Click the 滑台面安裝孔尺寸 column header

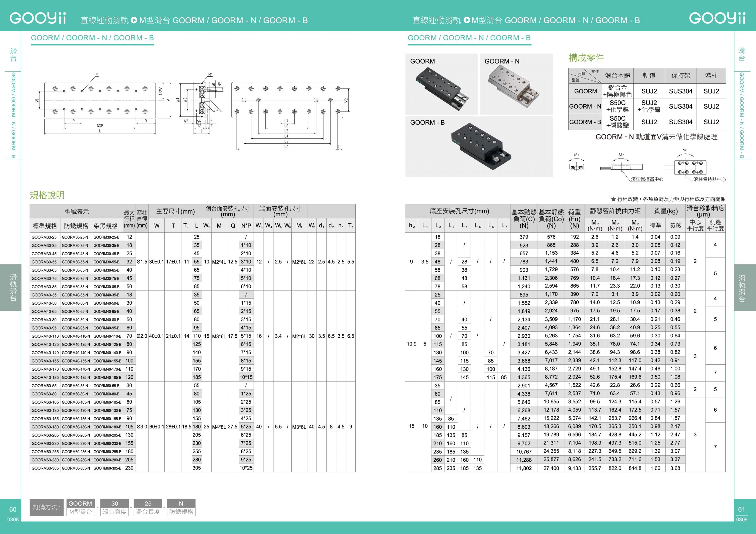point(228,211)
